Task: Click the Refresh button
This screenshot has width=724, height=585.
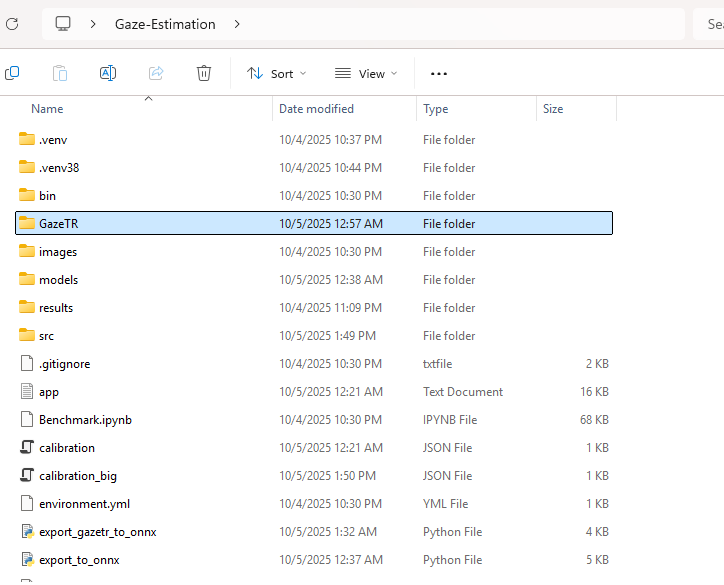Action: [12, 24]
